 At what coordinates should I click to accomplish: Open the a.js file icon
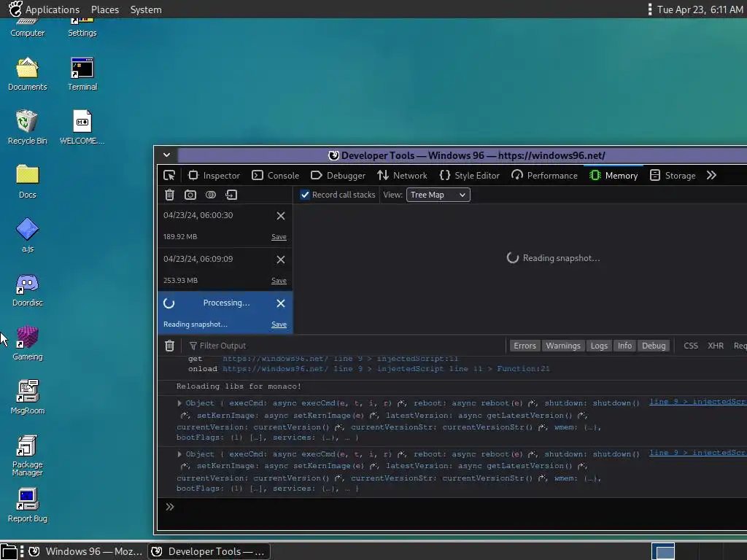coord(27,236)
